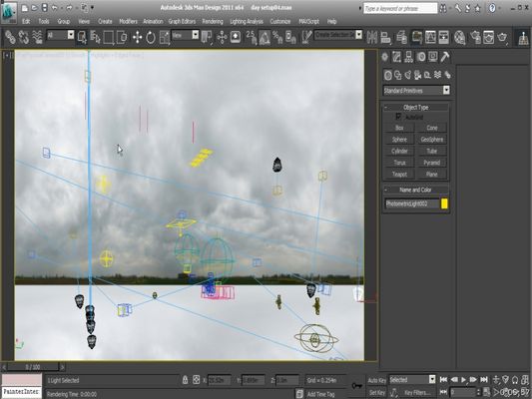Select the Move tool in main toolbar
The image size is (532, 399).
click(137, 37)
